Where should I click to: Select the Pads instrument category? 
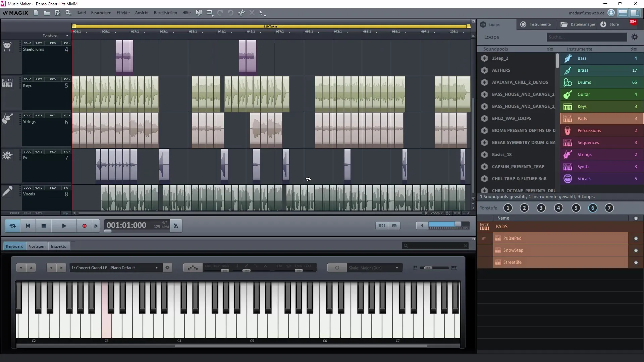[602, 119]
